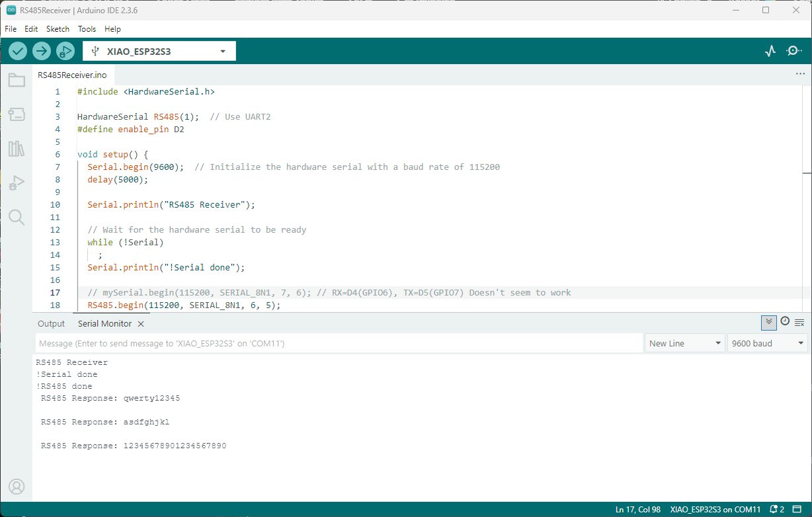Open the Sketchbook folder in sidebar
The image size is (812, 517).
17,81
